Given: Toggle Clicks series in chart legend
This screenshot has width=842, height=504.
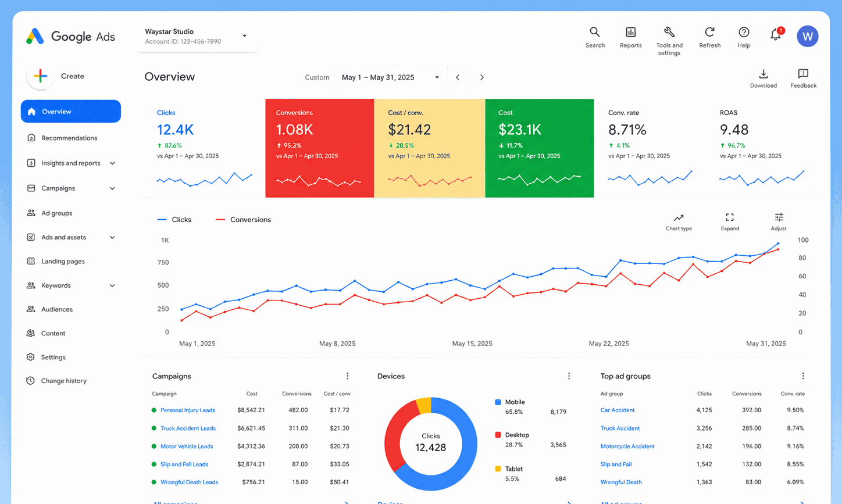Looking at the screenshot, I should [x=174, y=220].
